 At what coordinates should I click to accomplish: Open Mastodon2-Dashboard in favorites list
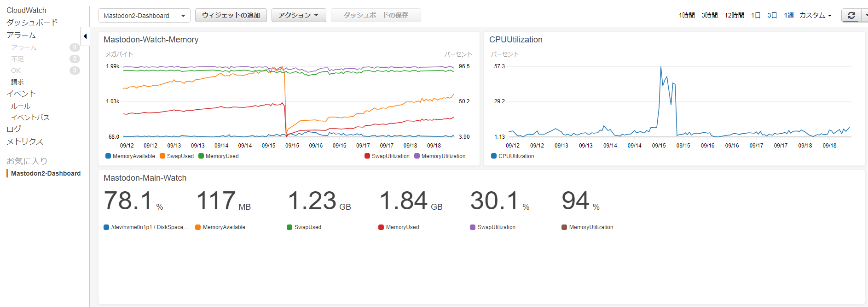[46, 173]
